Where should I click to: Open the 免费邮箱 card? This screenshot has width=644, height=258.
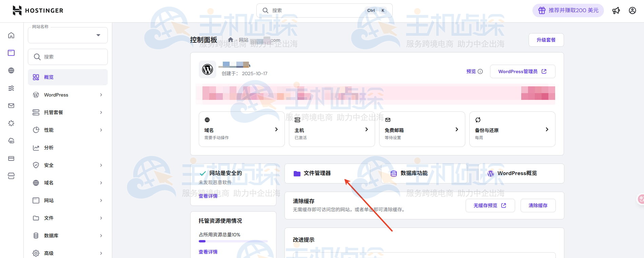coord(422,129)
